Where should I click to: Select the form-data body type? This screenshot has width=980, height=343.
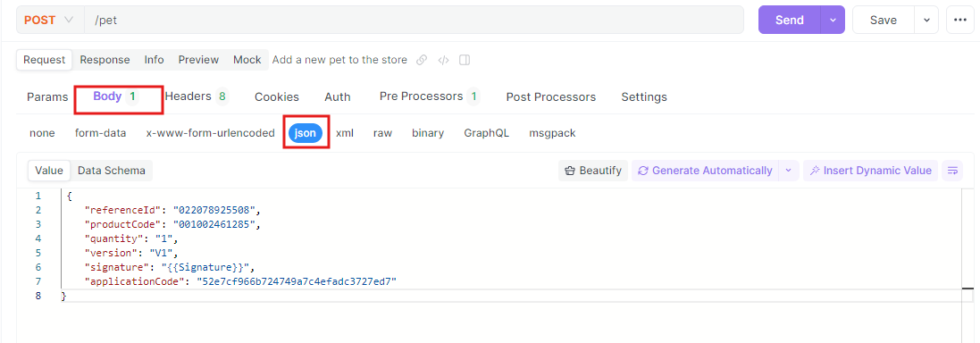coord(101,133)
